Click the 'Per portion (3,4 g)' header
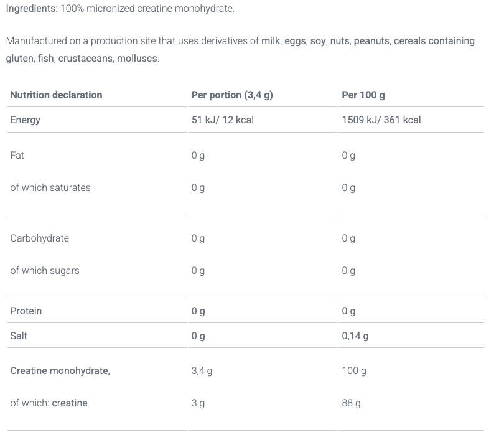The width and height of the screenshot is (504, 432). pyautogui.click(x=232, y=95)
